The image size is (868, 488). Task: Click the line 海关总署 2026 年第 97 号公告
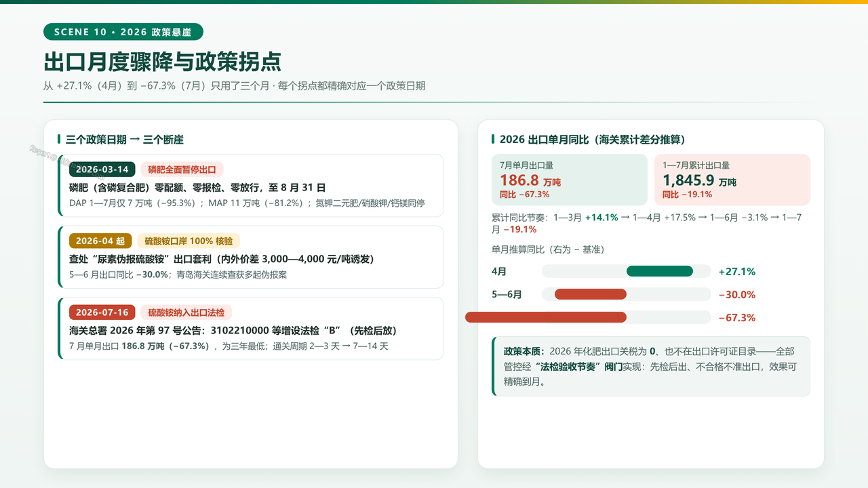click(x=233, y=330)
